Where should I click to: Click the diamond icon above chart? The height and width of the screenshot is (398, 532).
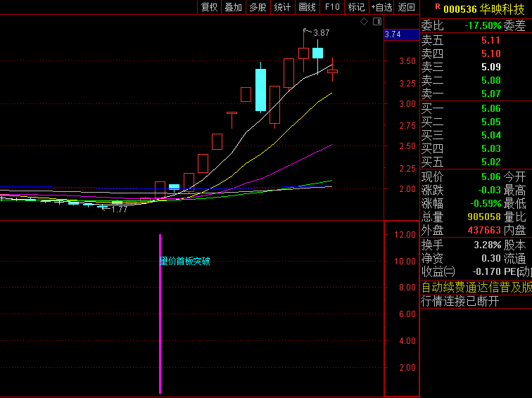point(364,22)
